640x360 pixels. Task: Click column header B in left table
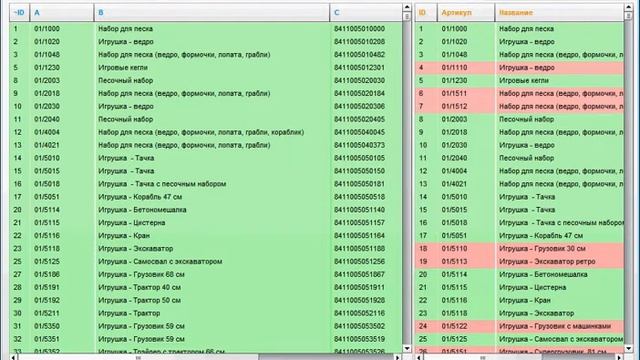(212, 13)
